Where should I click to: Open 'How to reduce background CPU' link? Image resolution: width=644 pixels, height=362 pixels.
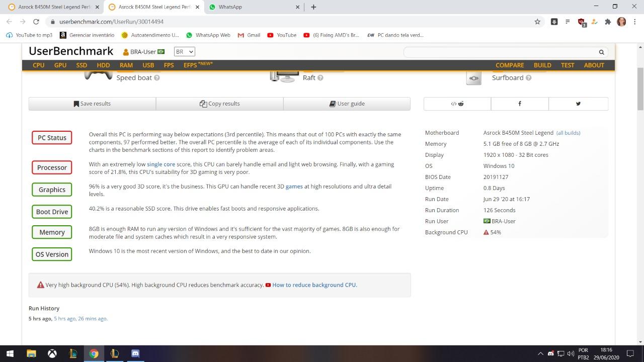point(314,285)
